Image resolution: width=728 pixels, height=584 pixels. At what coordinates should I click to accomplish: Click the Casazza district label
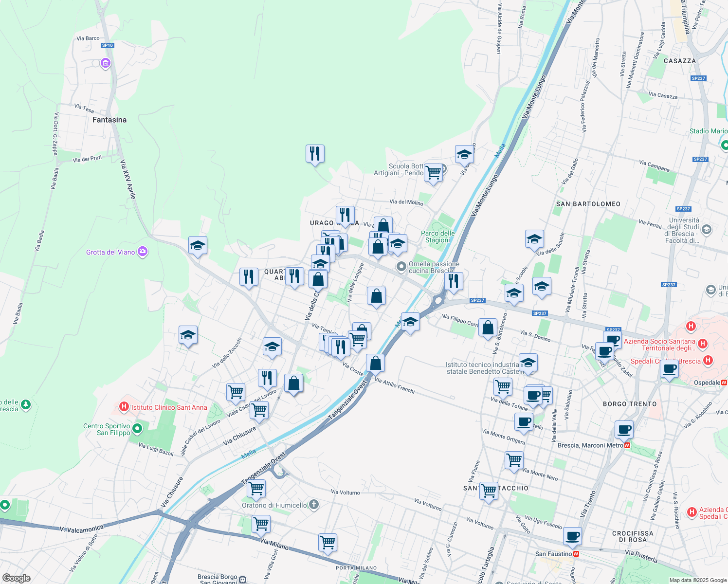[x=679, y=61]
